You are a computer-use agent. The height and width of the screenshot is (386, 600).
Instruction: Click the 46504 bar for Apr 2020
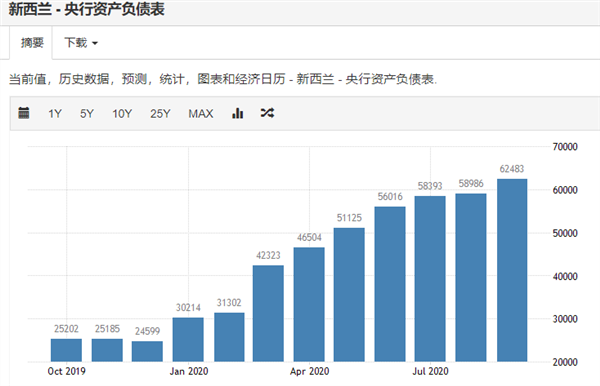click(309, 305)
